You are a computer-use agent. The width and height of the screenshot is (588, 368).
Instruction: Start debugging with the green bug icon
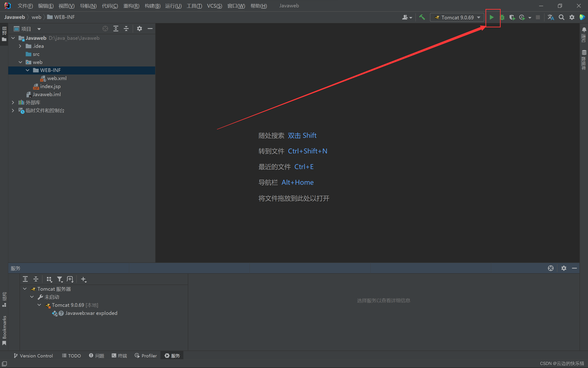point(502,17)
